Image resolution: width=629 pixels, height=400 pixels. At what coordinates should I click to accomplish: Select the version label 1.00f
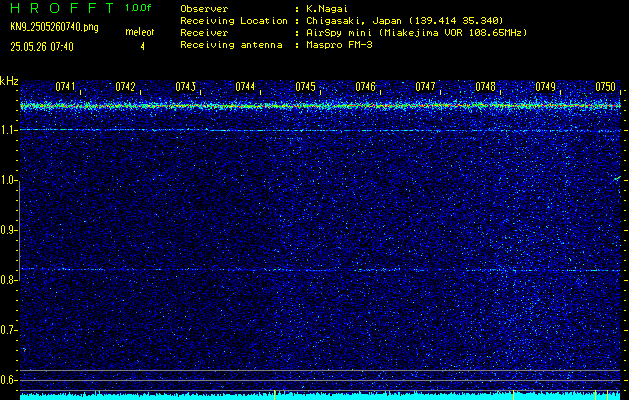(138, 8)
